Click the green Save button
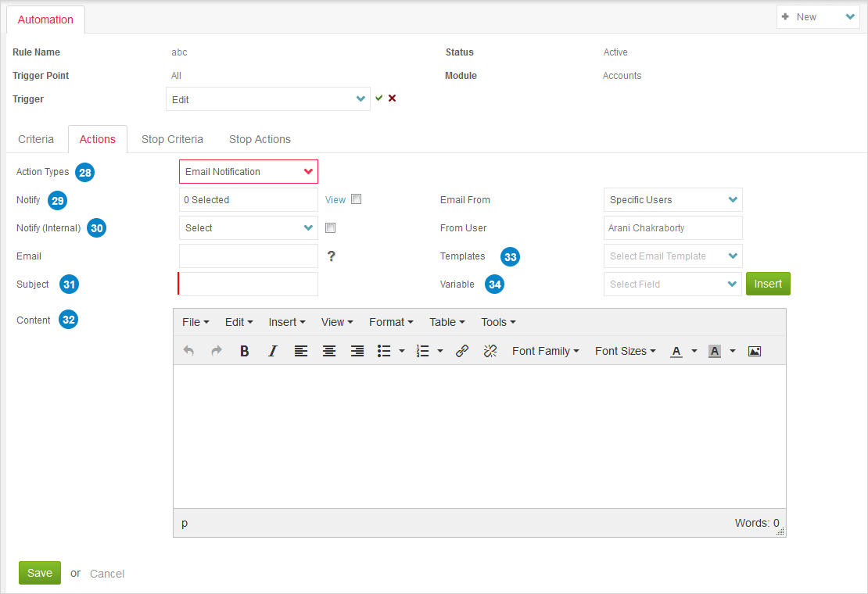This screenshot has width=868, height=594. click(40, 573)
